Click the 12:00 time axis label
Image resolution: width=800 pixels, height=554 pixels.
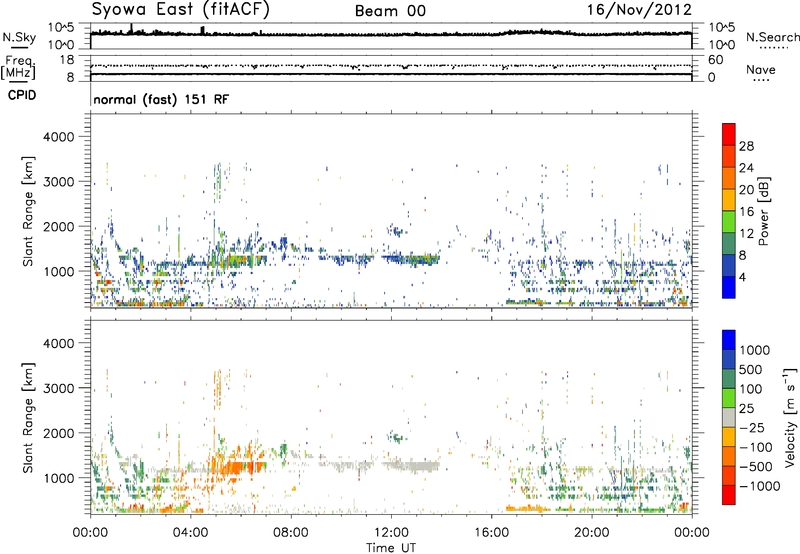tap(391, 533)
